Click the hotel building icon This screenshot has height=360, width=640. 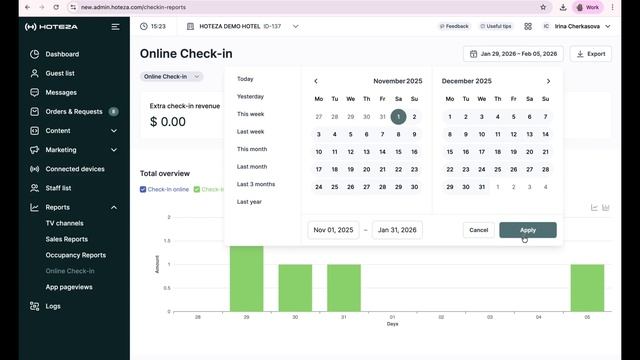pos(190,27)
